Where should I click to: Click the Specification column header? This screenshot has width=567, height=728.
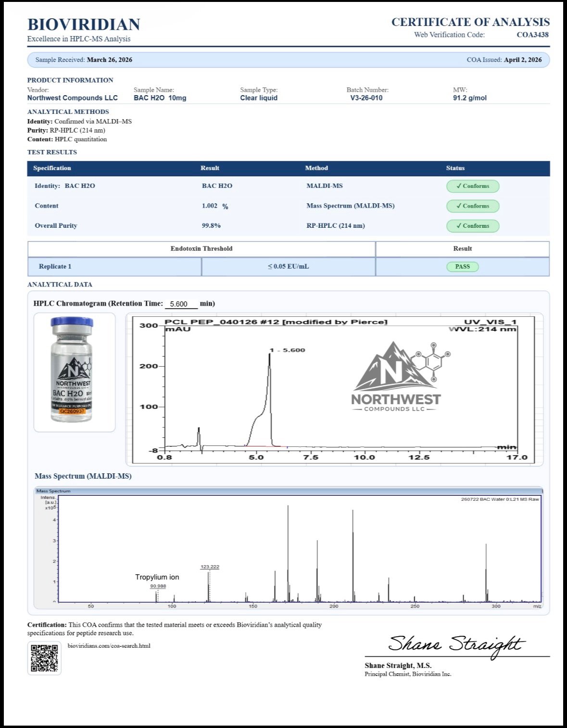[x=52, y=168]
